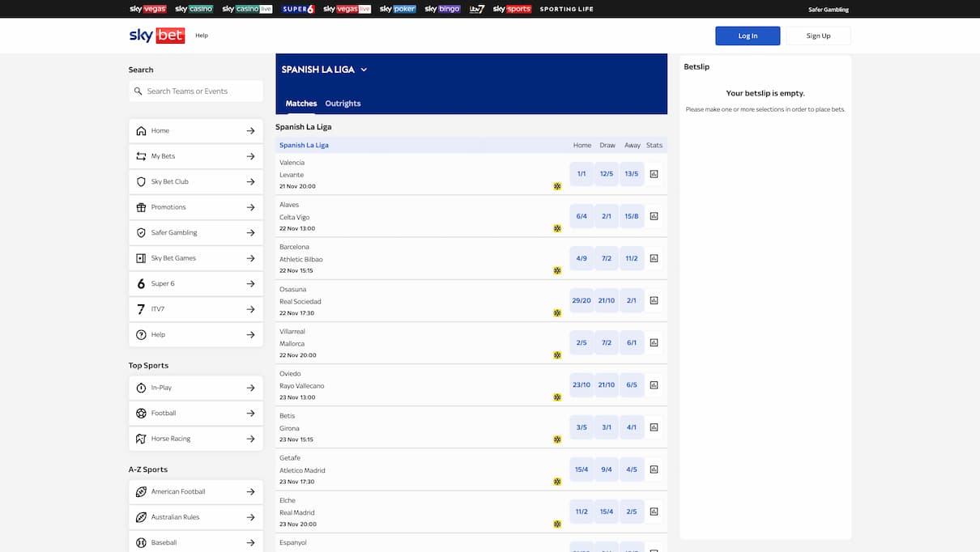
Task: Select Oviedo home odds 23/10
Action: click(x=582, y=384)
